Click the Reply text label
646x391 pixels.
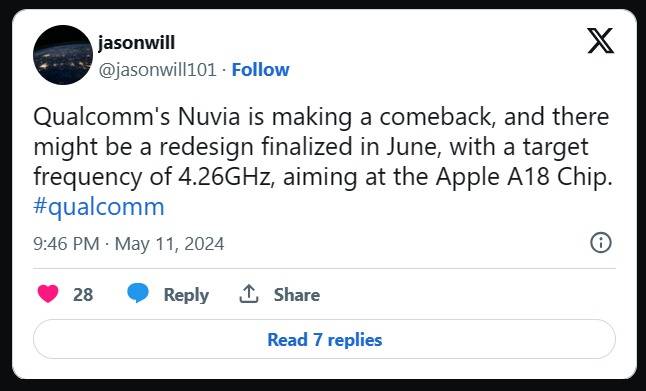(x=186, y=295)
